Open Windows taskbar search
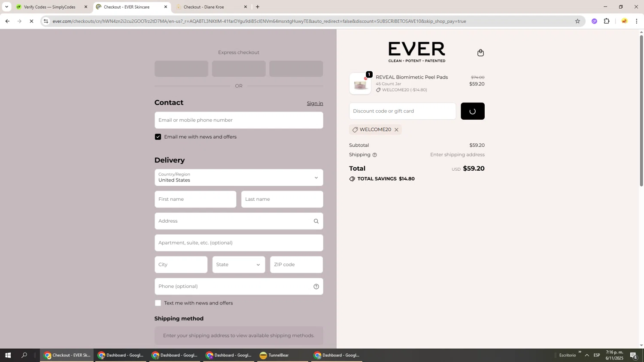The height and width of the screenshot is (362, 644). click(24, 355)
